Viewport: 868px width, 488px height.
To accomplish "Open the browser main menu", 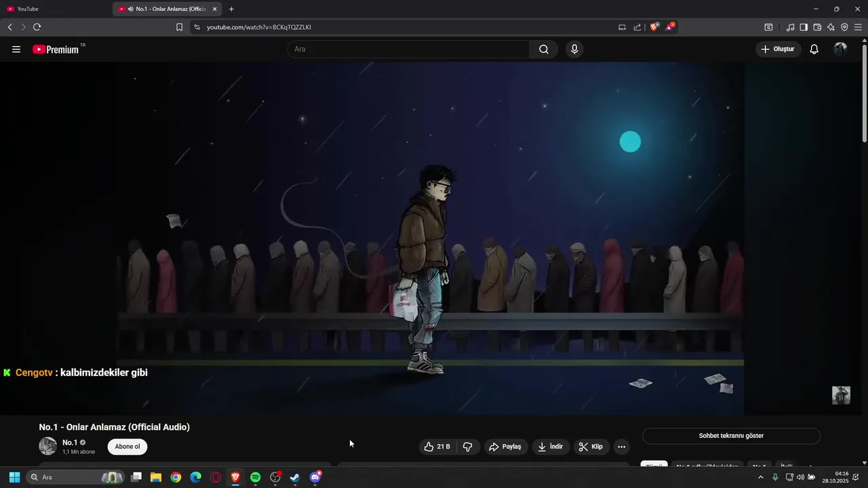I will 858,27.
